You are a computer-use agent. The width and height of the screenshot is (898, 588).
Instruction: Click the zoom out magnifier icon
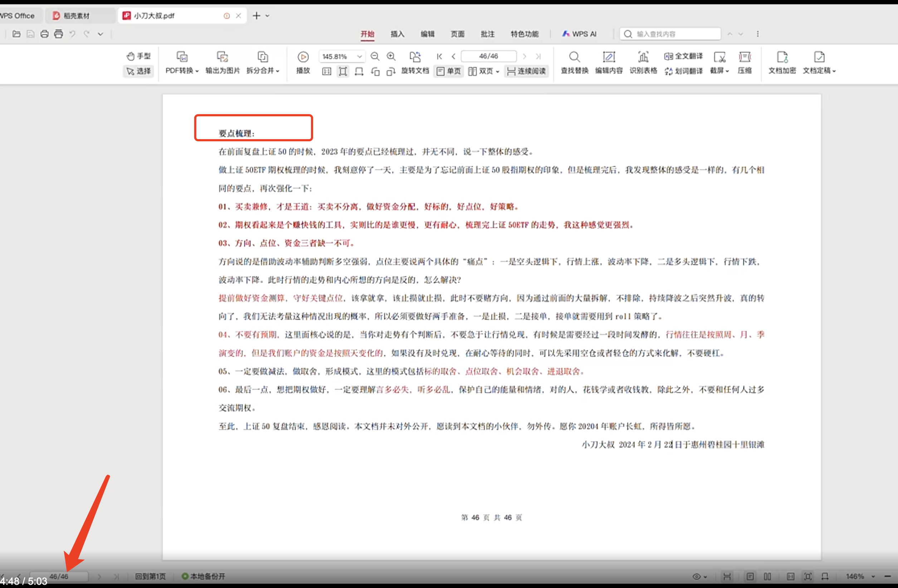coord(375,57)
